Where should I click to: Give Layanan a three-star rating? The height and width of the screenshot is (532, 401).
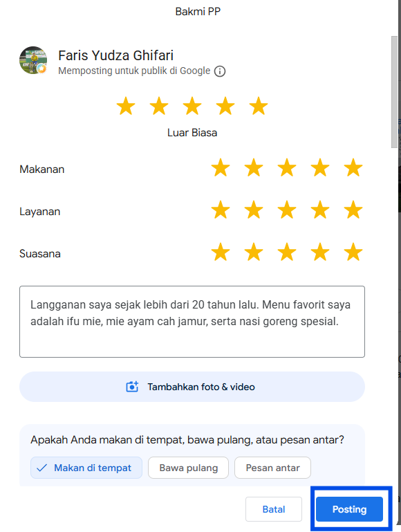pos(287,210)
